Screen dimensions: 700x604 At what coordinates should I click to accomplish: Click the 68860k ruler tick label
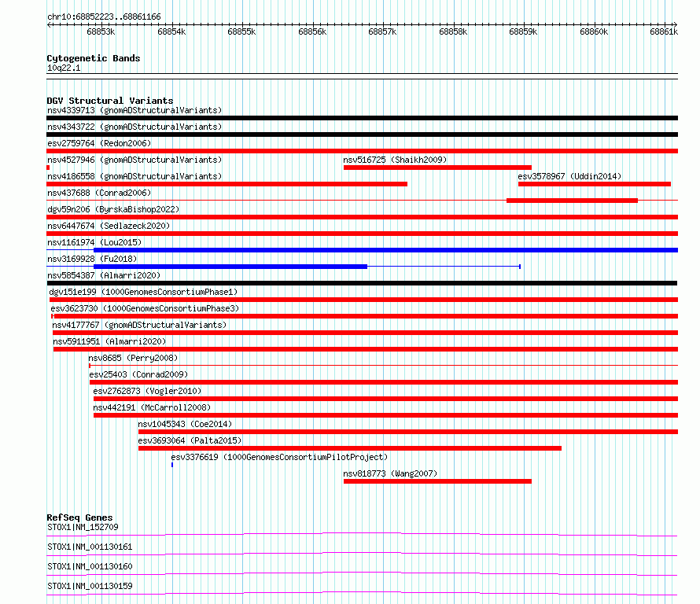point(594,31)
